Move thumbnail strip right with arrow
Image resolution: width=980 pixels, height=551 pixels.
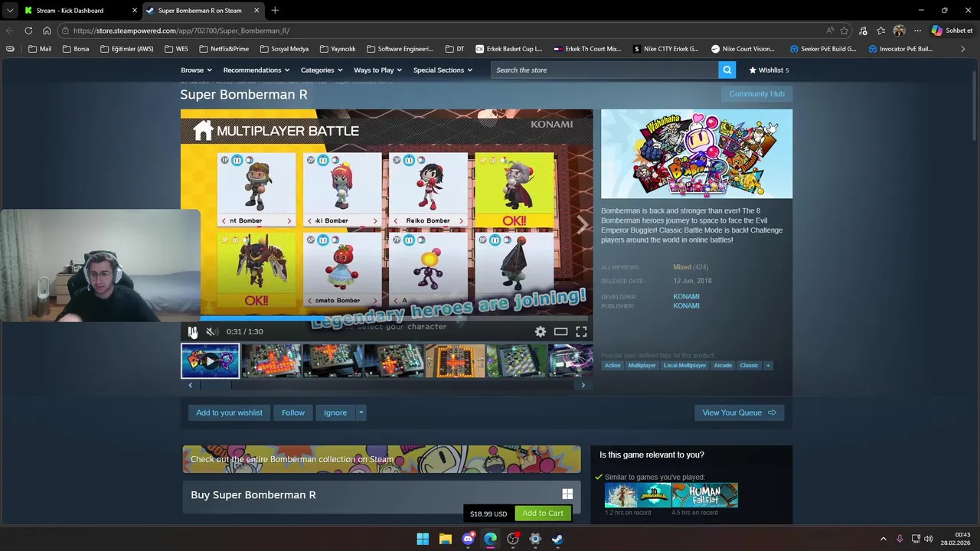coord(583,385)
